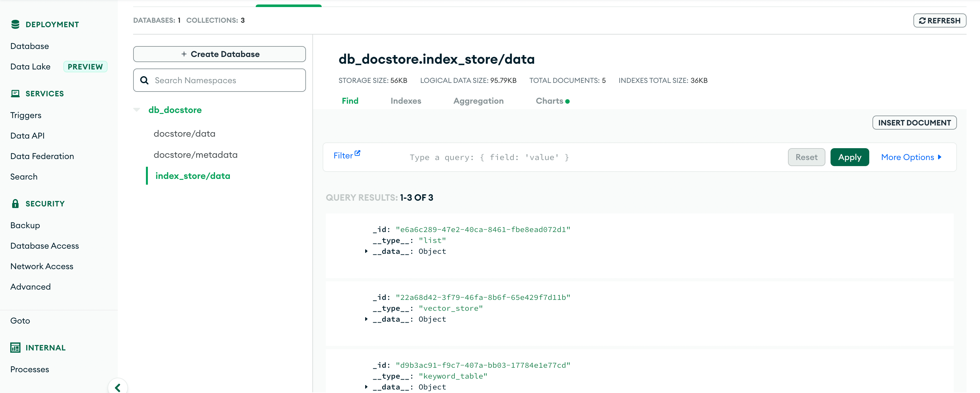Expand __data__ Object of vector_store document
980x393 pixels.
(x=366, y=319)
